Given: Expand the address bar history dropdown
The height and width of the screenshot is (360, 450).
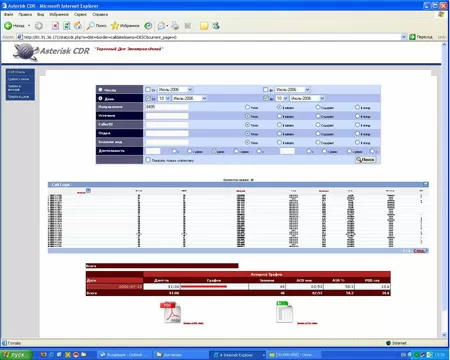Looking at the screenshot, I should click(404, 37).
